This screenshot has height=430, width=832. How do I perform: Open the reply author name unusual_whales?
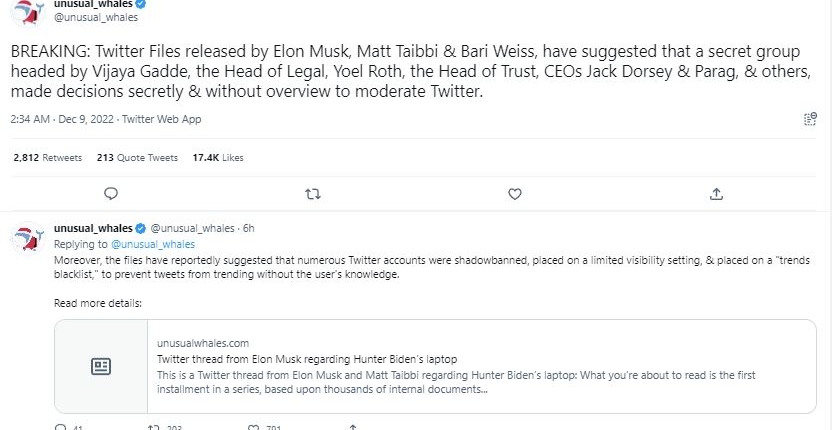point(93,228)
